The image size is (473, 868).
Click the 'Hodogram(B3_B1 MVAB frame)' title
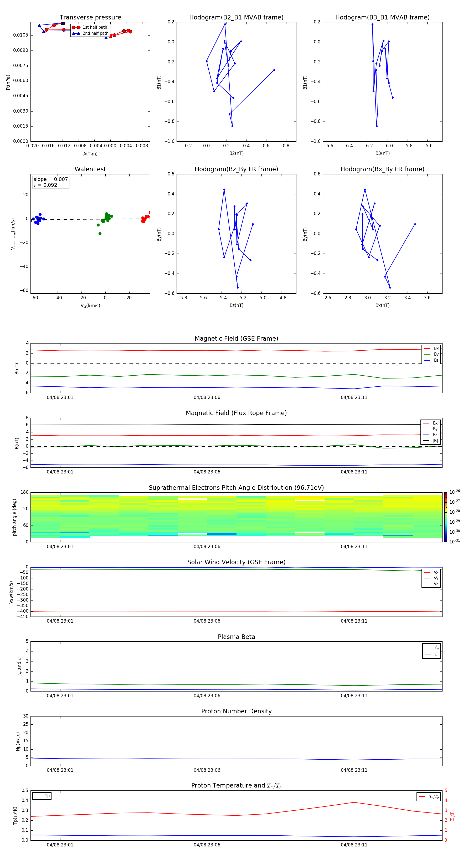[x=382, y=17]
